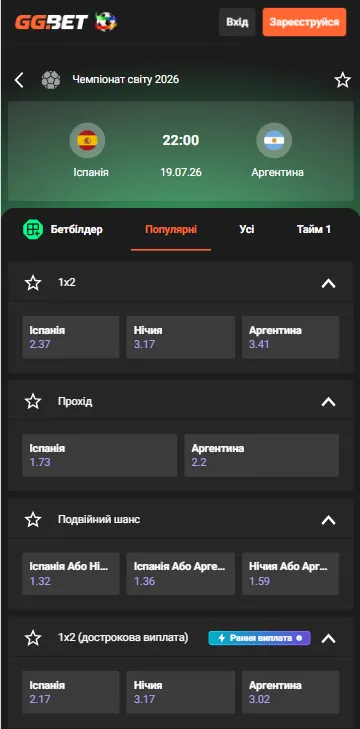The image size is (360, 729).
Task: Click the Argentina flag icon
Action: click(274, 140)
